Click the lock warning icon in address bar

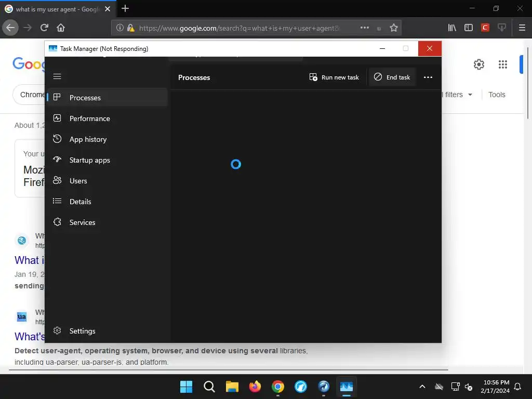point(130,28)
